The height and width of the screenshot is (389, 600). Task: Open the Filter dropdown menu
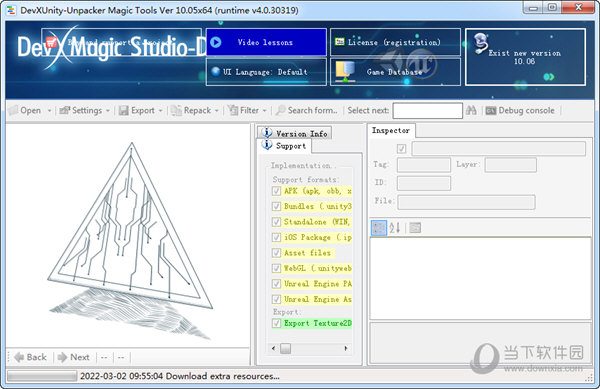tap(247, 111)
